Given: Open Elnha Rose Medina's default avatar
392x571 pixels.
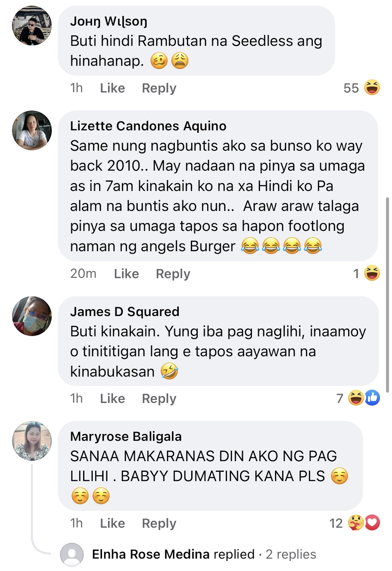Looking at the screenshot, I should coord(72,555).
